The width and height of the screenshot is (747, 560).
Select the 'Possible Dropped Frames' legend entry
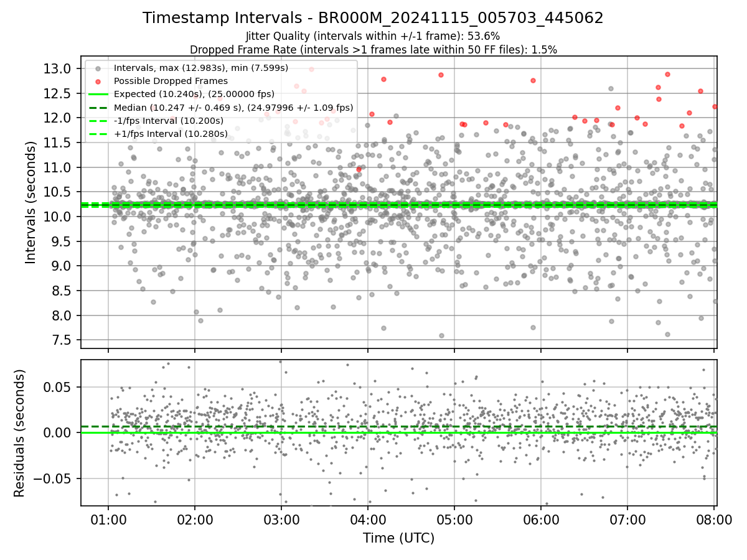click(171, 81)
